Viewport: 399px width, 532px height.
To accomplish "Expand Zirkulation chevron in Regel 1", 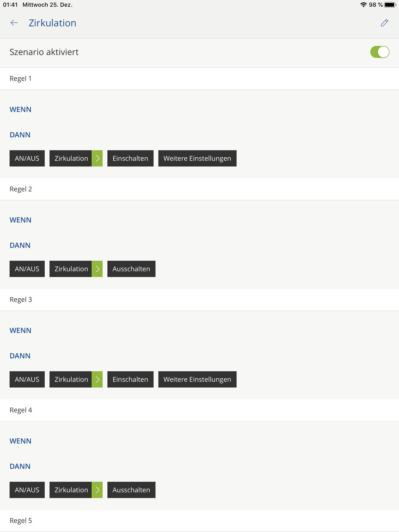I will 97,158.
